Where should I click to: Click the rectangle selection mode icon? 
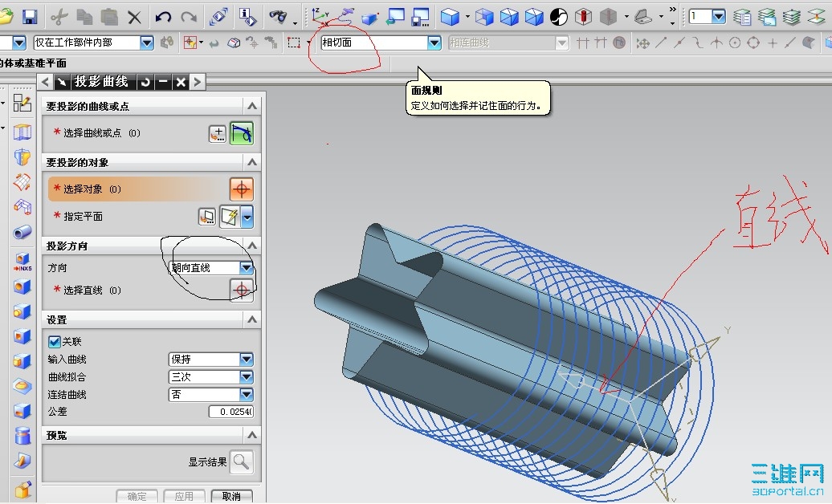293,43
